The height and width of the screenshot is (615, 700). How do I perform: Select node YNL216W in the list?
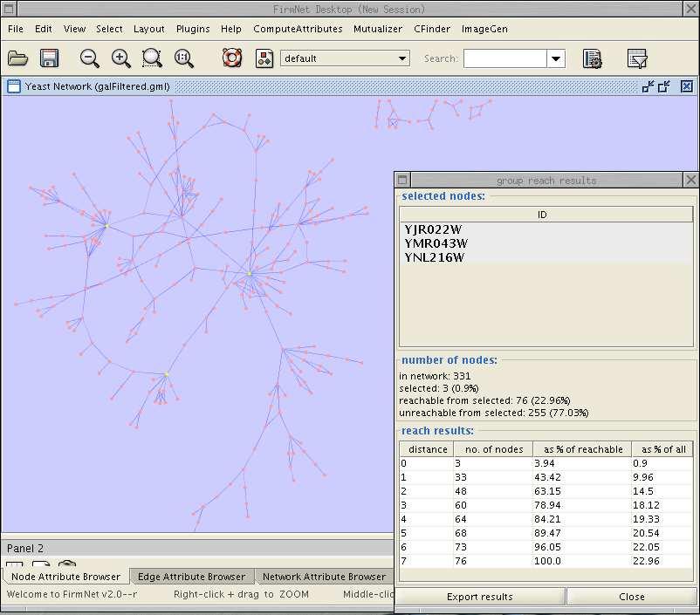546,257
